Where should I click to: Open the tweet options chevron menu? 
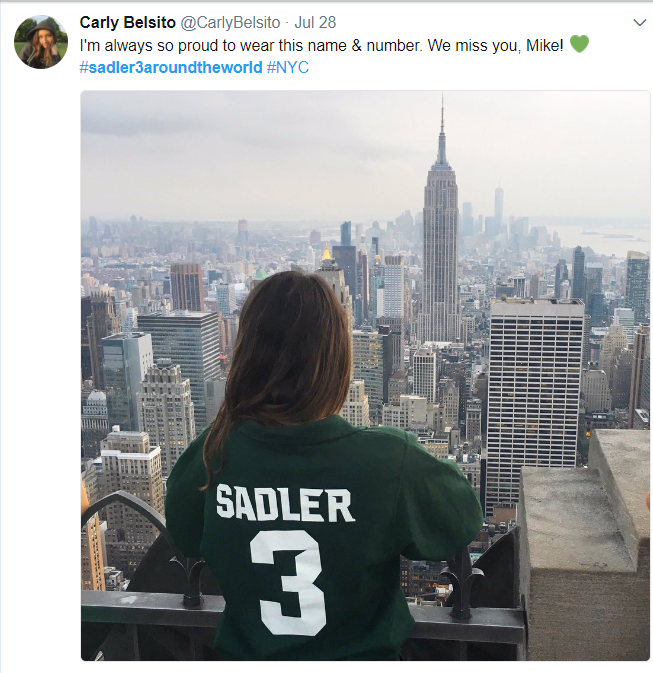click(640, 22)
